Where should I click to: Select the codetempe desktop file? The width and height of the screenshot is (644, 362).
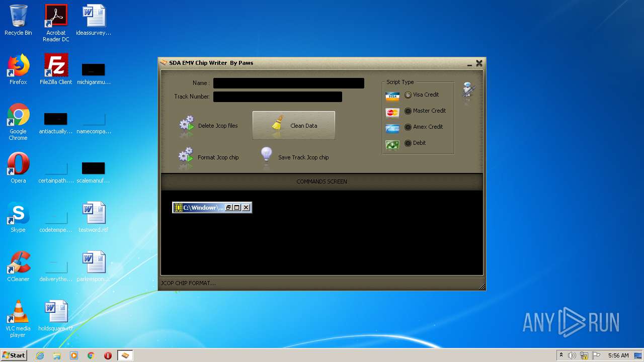(56, 221)
